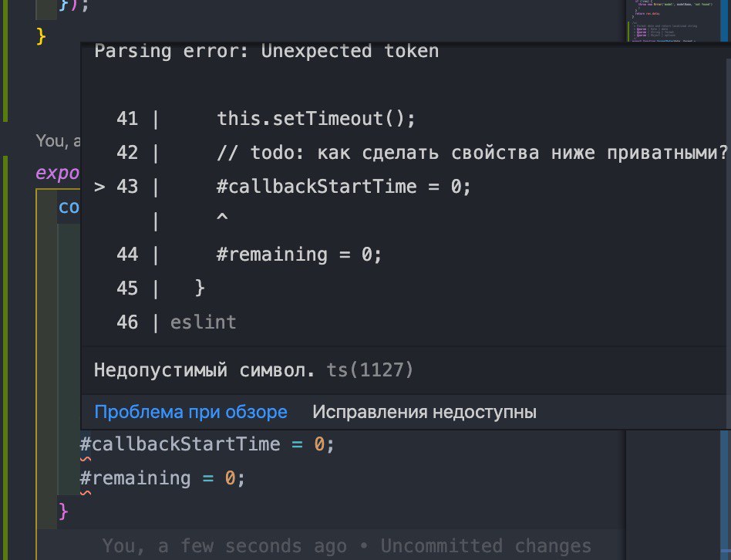Click the orange 0 after #remaining in editor

[x=230, y=478]
